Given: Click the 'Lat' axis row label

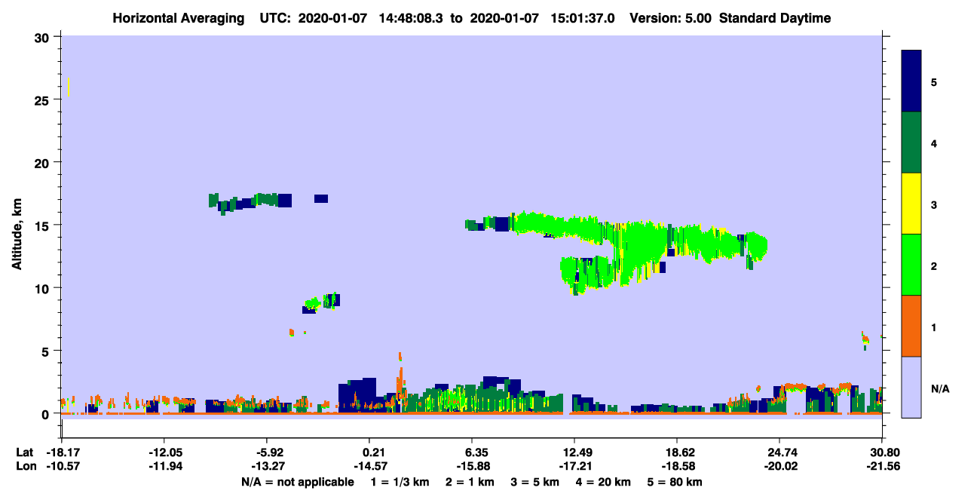Looking at the screenshot, I should coord(24,452).
